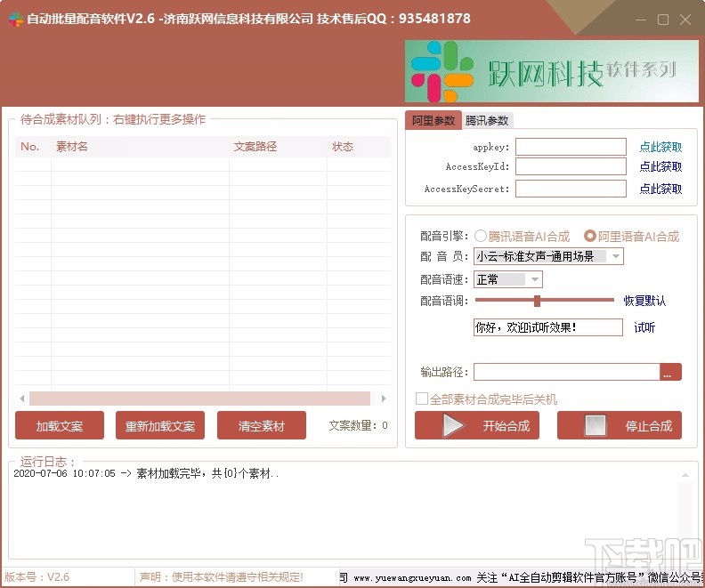
Task: Click 点此获取 link beside appkey
Action: tap(660, 147)
